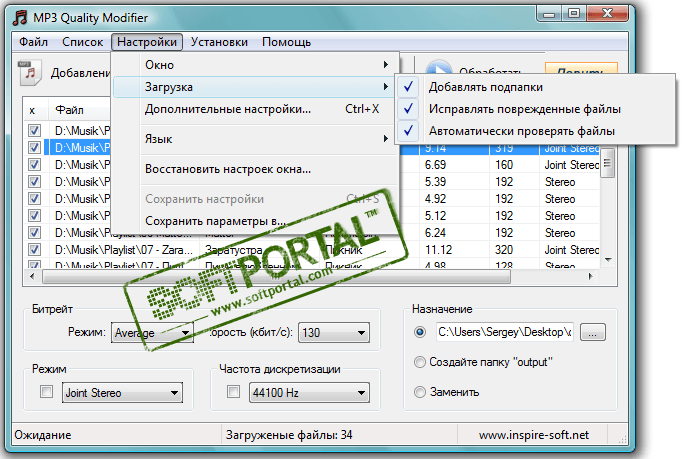Click the orange Donate button
Screen dimensions: 682x459
(581, 70)
